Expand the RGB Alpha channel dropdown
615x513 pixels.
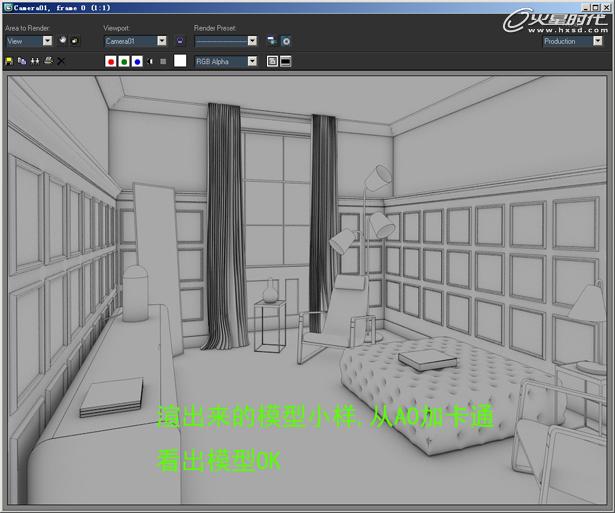click(x=252, y=61)
